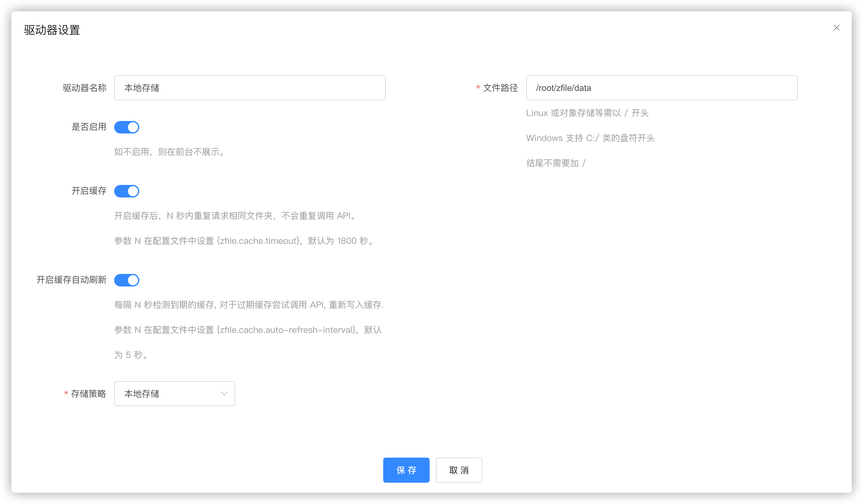This screenshot has width=863, height=504.
Task: Click the 取消 button
Action: point(458,470)
